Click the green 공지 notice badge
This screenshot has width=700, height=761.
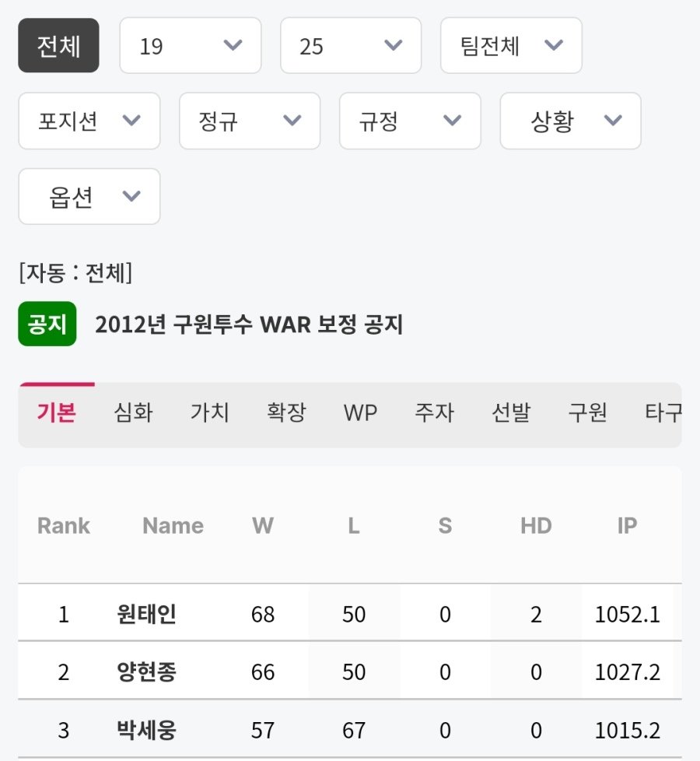(x=47, y=324)
